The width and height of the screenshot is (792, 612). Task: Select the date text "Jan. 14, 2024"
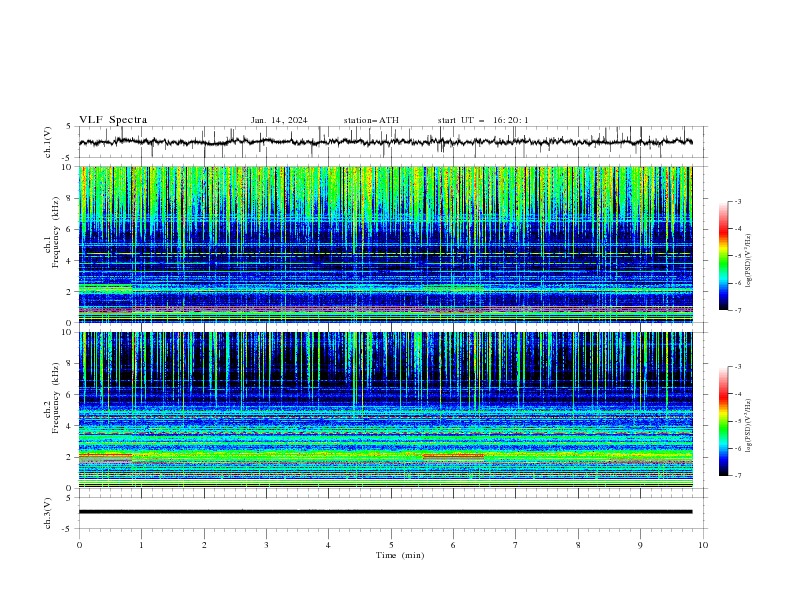point(279,120)
